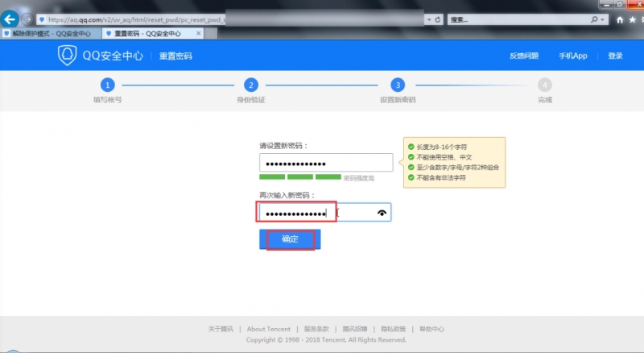Viewport: 644px width, 353px height.
Task: Click step 1 填写帐号 circle
Action: pos(108,85)
